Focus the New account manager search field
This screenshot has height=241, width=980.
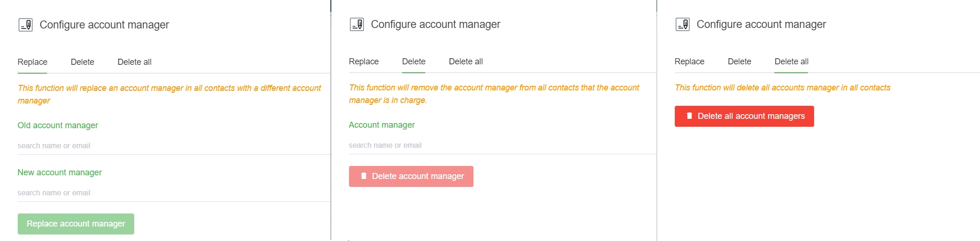pos(173,193)
